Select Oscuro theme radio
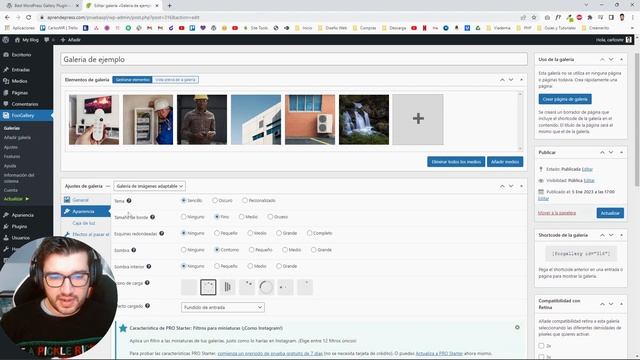Viewport: 640px width, 360px height. 215,200
